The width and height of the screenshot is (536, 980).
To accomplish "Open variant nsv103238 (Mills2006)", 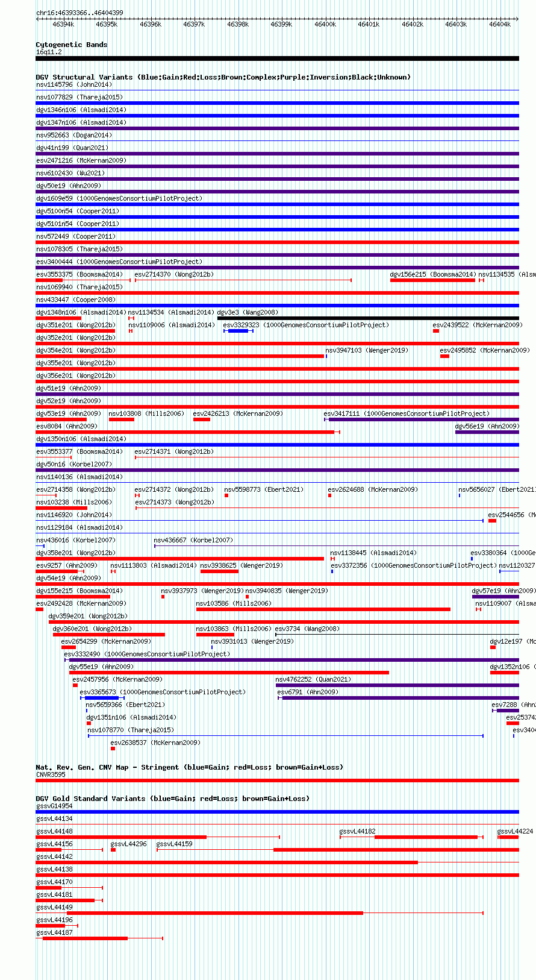I will coord(74,502).
